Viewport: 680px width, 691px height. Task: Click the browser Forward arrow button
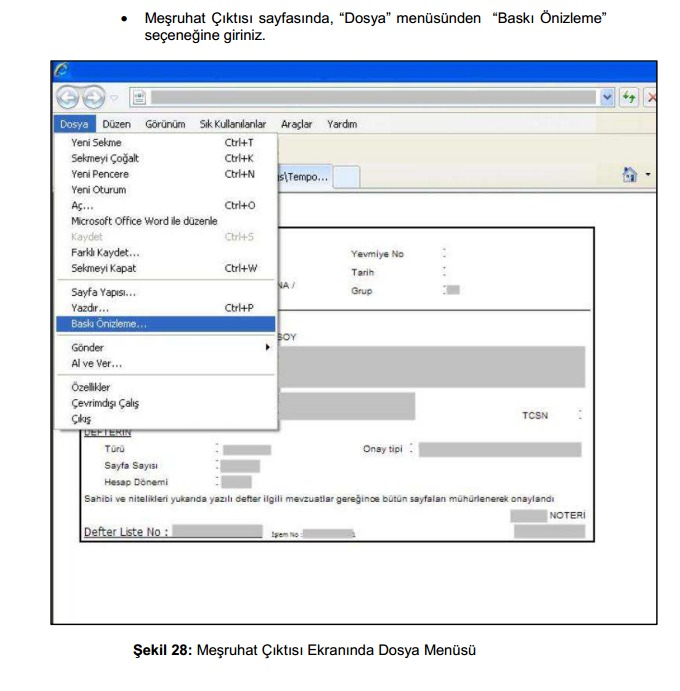[93, 97]
